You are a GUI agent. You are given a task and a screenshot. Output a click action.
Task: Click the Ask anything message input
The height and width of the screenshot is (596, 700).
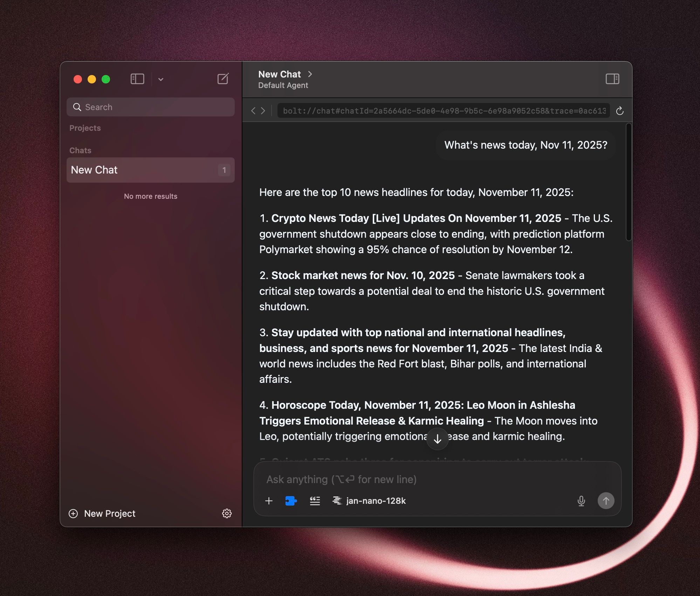[x=437, y=479]
